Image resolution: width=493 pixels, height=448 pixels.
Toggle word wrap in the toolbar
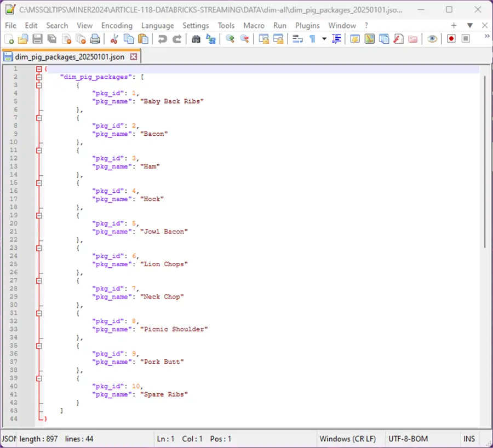click(297, 39)
